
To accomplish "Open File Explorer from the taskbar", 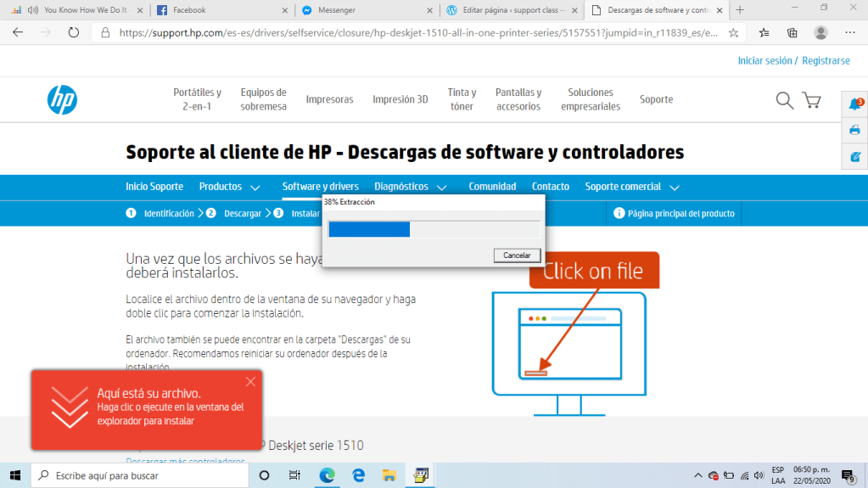I will point(389,475).
